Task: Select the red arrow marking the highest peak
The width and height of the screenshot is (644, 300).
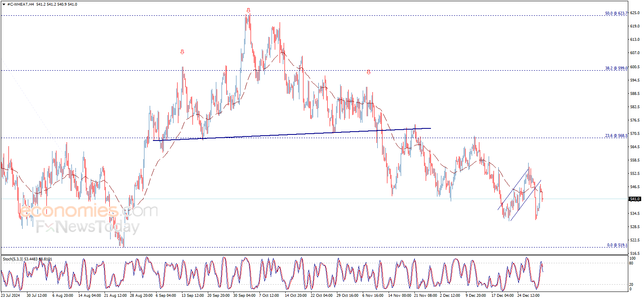Action: [x=249, y=10]
